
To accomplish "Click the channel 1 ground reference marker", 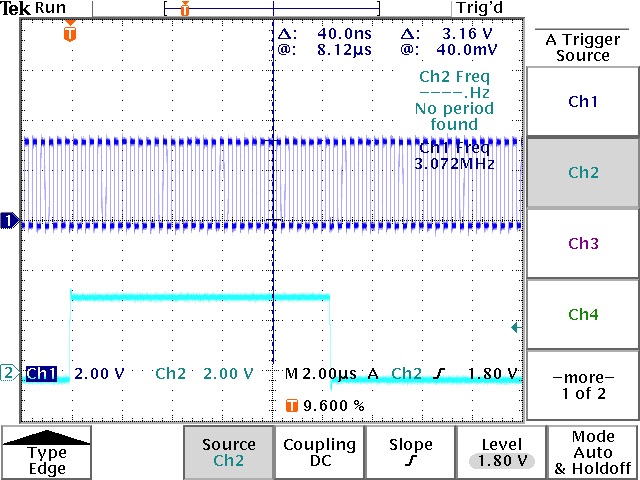I will 10,221.
